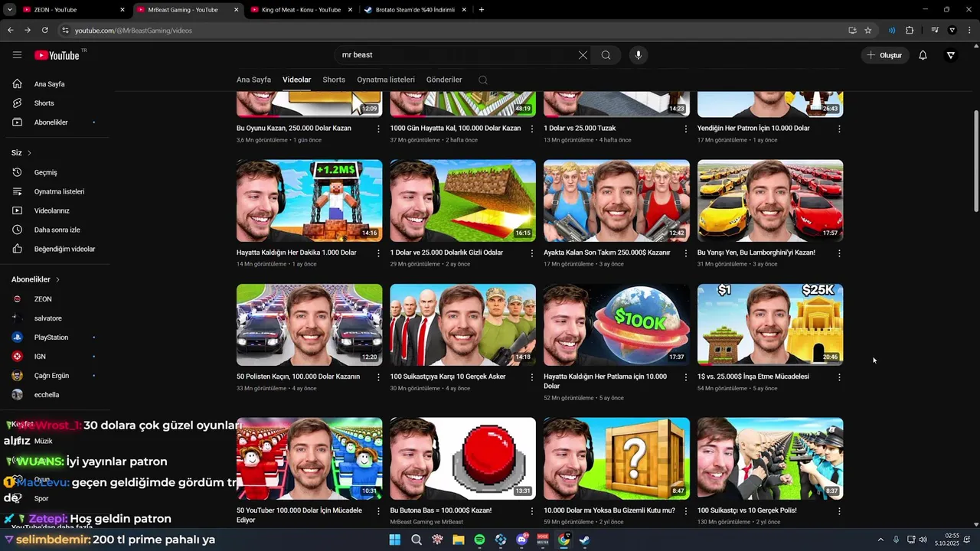Open options for '100 Suikastçıya Karşı 10 Gerçek Asker'
The width and height of the screenshot is (980, 551).
tap(532, 377)
